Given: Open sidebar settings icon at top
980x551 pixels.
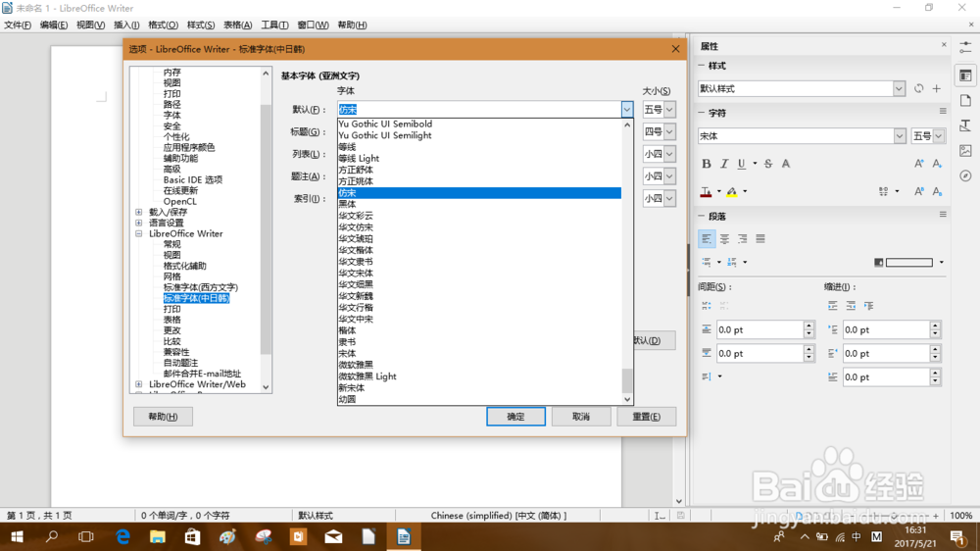Looking at the screenshot, I should point(965,48).
